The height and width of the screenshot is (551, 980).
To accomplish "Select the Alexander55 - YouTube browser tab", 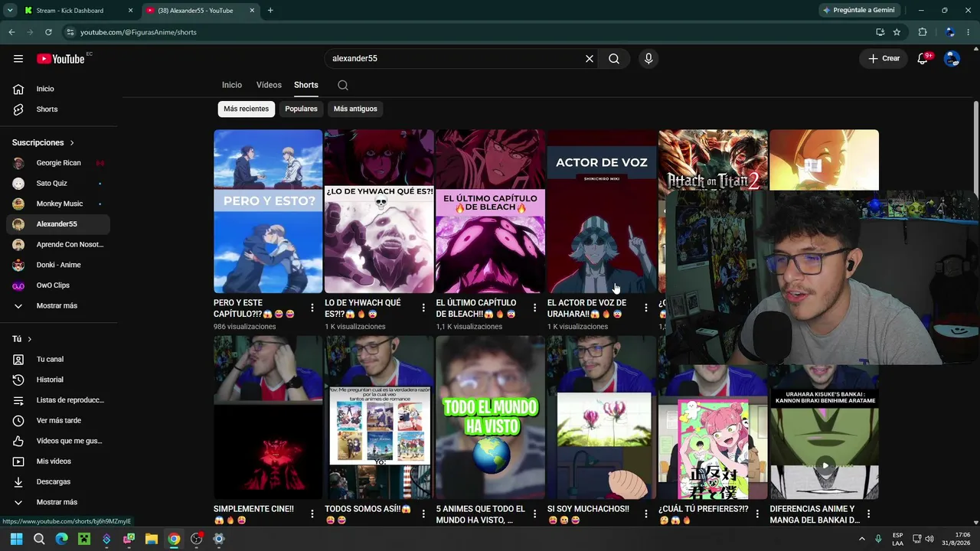I will [201, 11].
